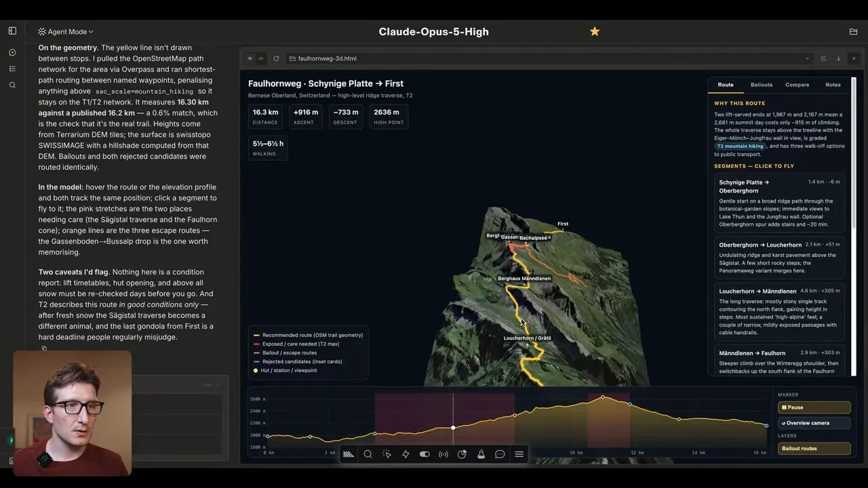Toggle the left sidebar panel icon
The width and height of the screenshot is (868, 488).
(12, 30)
